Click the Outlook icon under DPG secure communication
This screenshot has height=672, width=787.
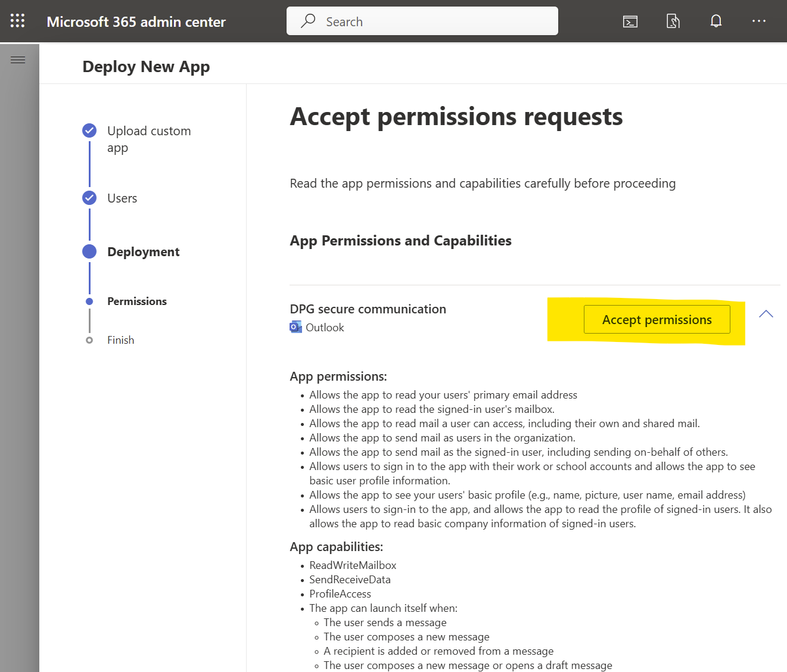coord(295,327)
